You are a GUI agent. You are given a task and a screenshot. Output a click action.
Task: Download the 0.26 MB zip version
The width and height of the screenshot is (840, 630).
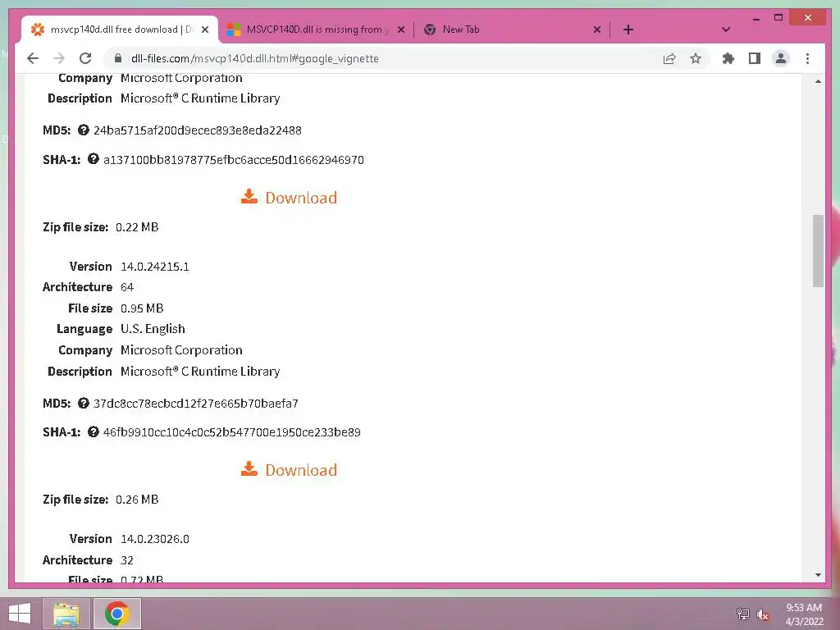coord(290,470)
